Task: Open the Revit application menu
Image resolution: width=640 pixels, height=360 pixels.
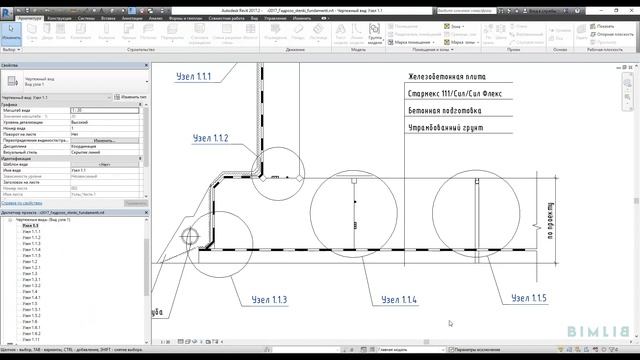Action: pyautogui.click(x=7, y=13)
